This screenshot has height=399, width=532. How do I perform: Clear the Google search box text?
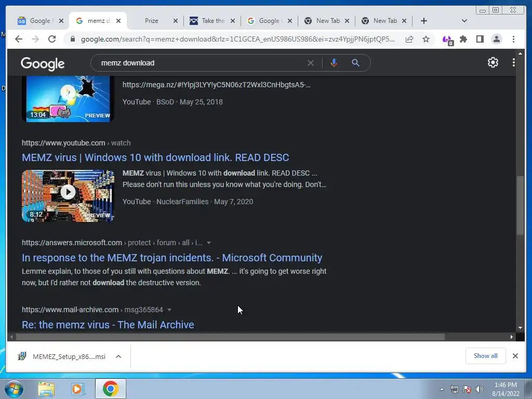point(311,63)
